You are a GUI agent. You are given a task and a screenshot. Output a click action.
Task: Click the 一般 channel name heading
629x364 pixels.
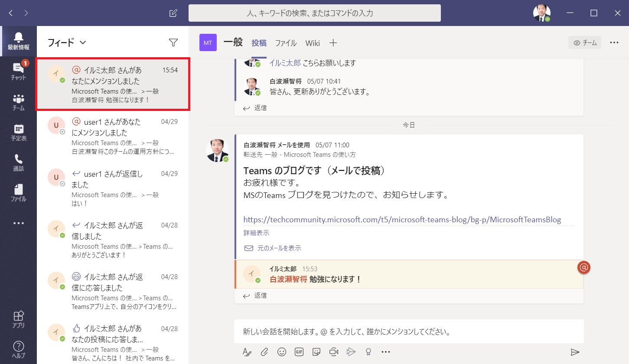pyautogui.click(x=233, y=42)
